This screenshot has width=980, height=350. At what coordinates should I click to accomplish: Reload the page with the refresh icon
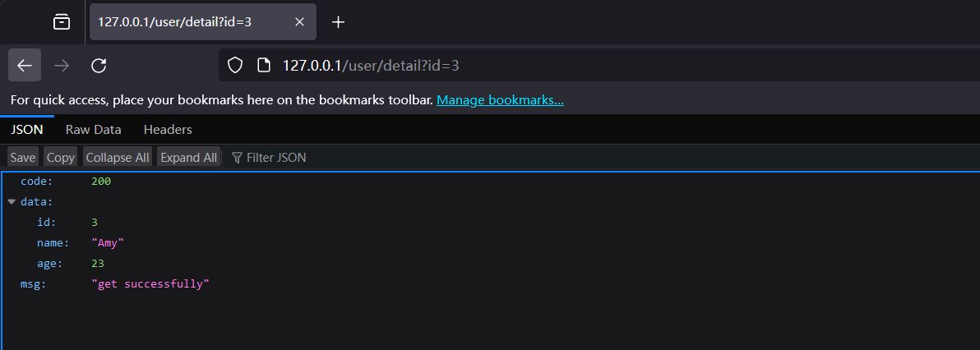(99, 66)
